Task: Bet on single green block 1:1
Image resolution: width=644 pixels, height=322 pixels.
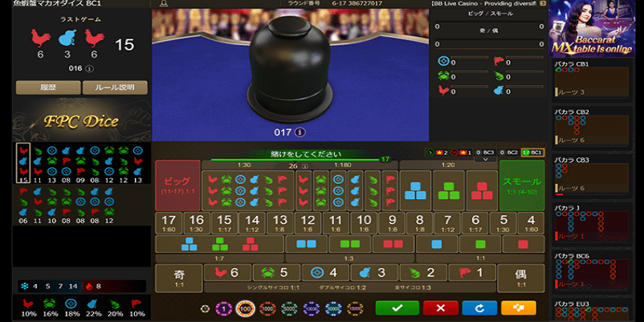Action: click(480, 244)
